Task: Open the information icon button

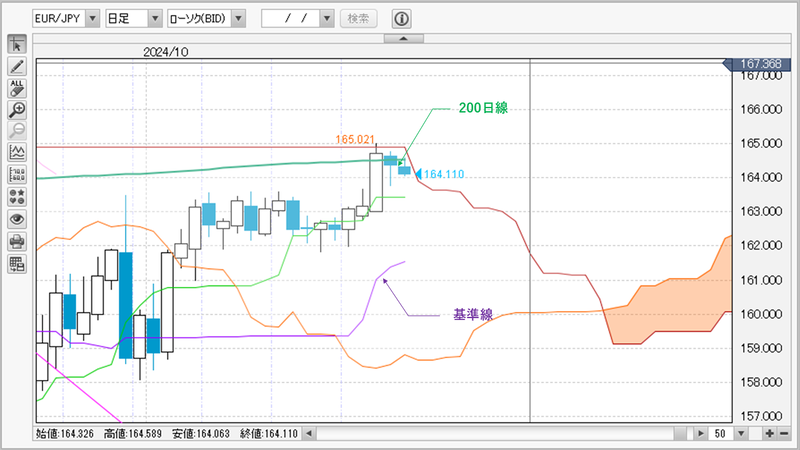Action: 402,19
